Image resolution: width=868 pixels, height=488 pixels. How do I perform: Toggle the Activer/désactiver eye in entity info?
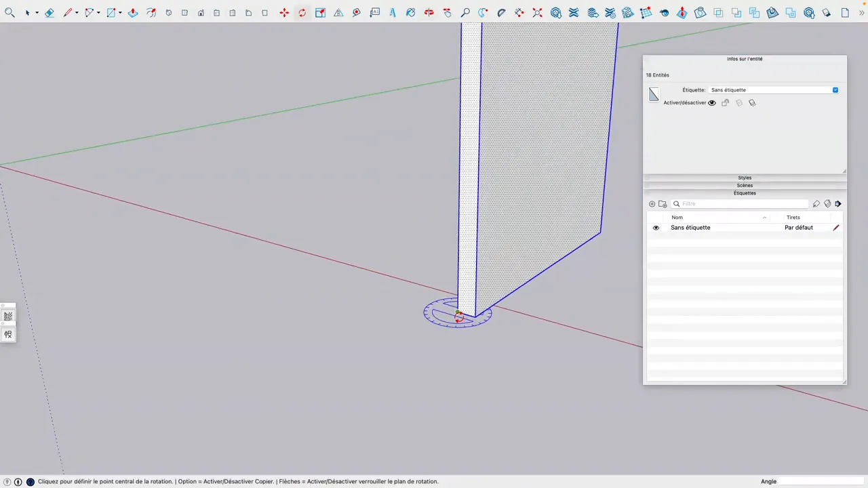pyautogui.click(x=711, y=102)
